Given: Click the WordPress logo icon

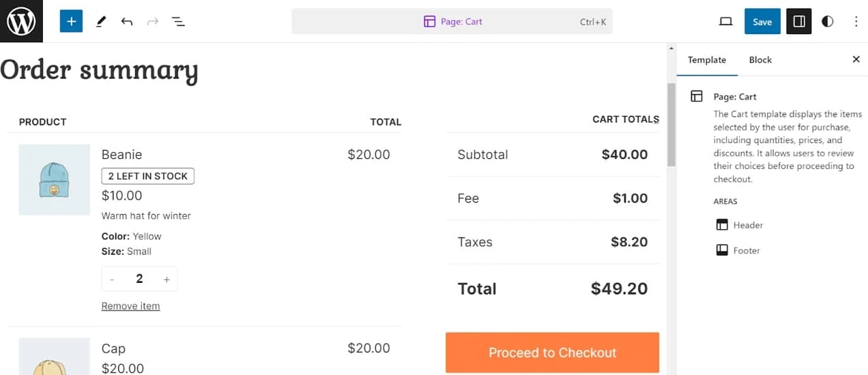Looking at the screenshot, I should pyautogui.click(x=21, y=21).
